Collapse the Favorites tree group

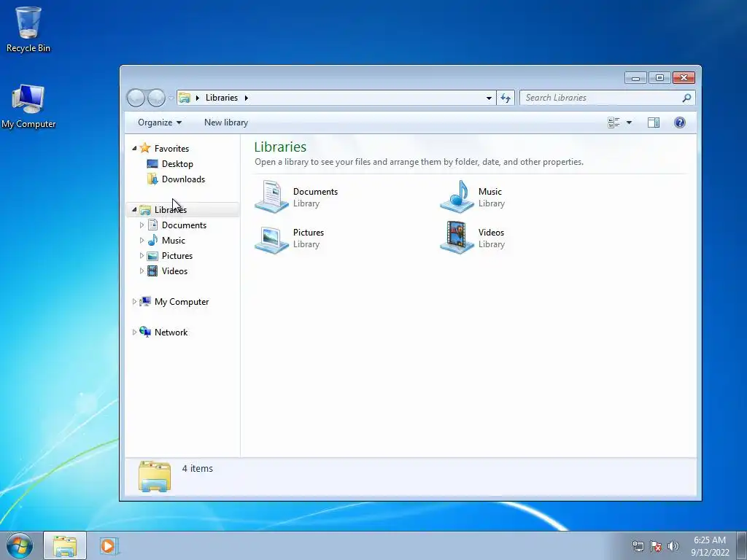click(x=134, y=149)
